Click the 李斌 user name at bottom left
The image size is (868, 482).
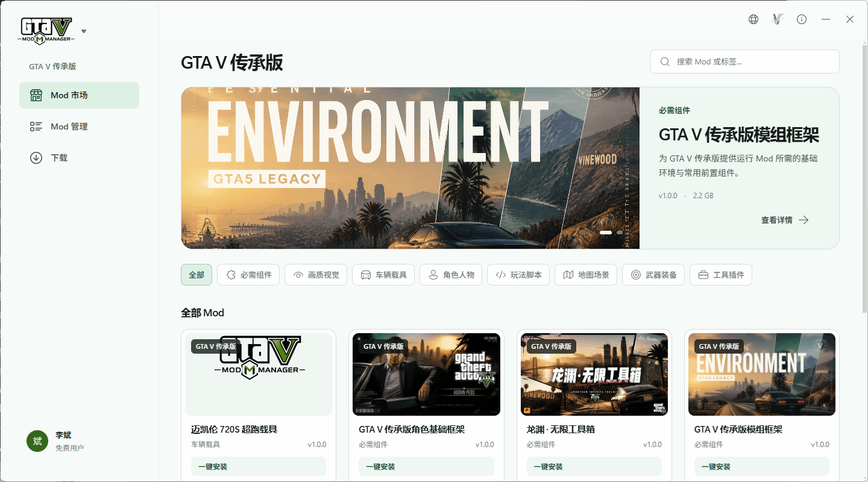[63, 435]
